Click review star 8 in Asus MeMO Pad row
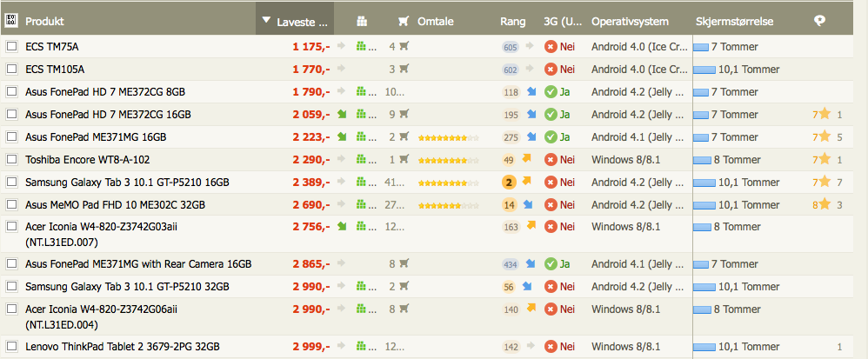Image resolution: width=868 pixels, height=359 pixels. pos(825,204)
